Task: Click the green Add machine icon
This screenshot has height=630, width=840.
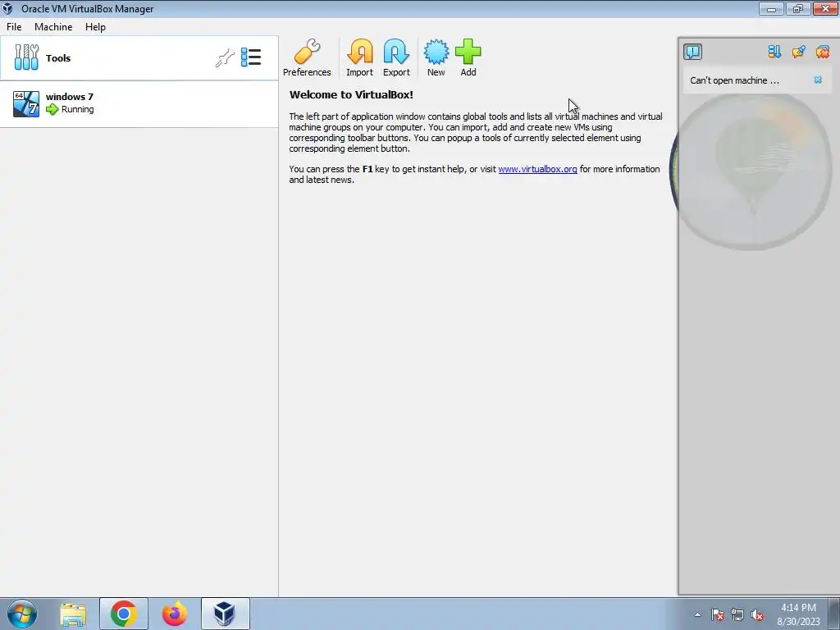Action: point(468,57)
